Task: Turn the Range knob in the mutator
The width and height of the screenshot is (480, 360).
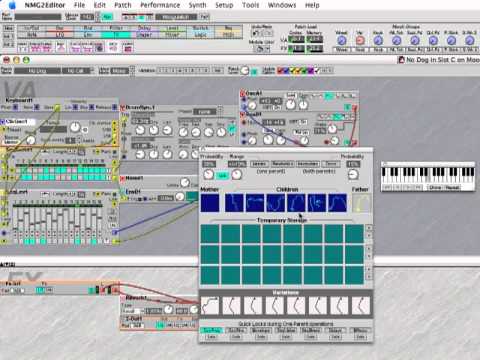Action: [236, 174]
